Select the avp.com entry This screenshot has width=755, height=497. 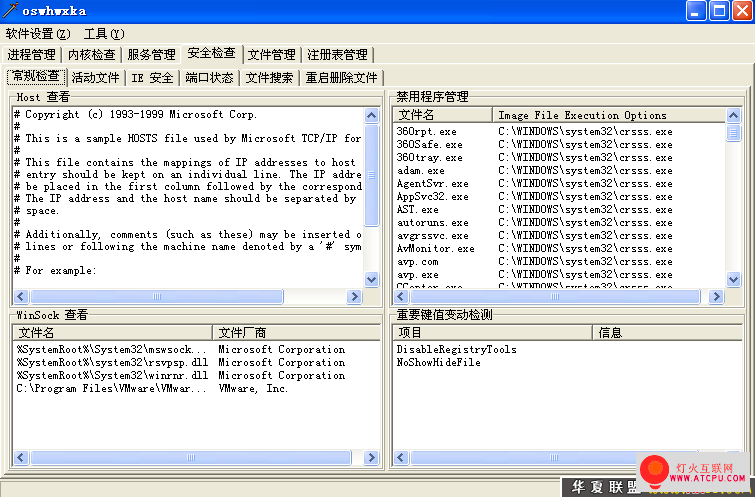coord(559,262)
